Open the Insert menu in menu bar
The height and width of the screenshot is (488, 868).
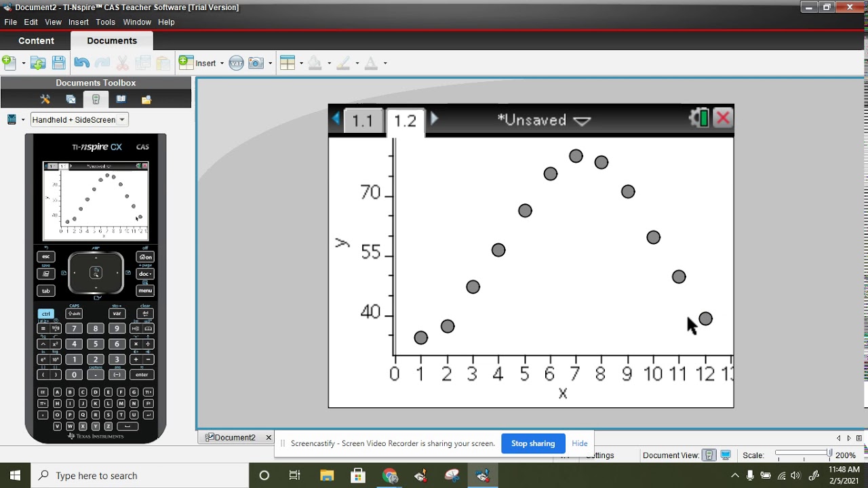(79, 22)
